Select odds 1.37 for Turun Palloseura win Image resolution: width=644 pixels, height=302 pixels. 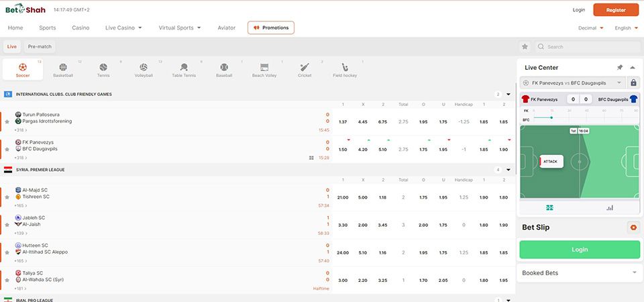point(343,122)
